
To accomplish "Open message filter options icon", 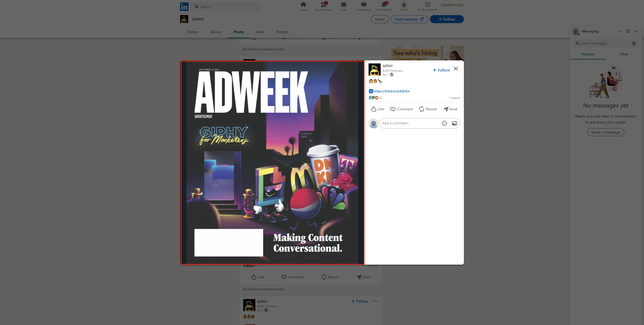I will (634, 44).
